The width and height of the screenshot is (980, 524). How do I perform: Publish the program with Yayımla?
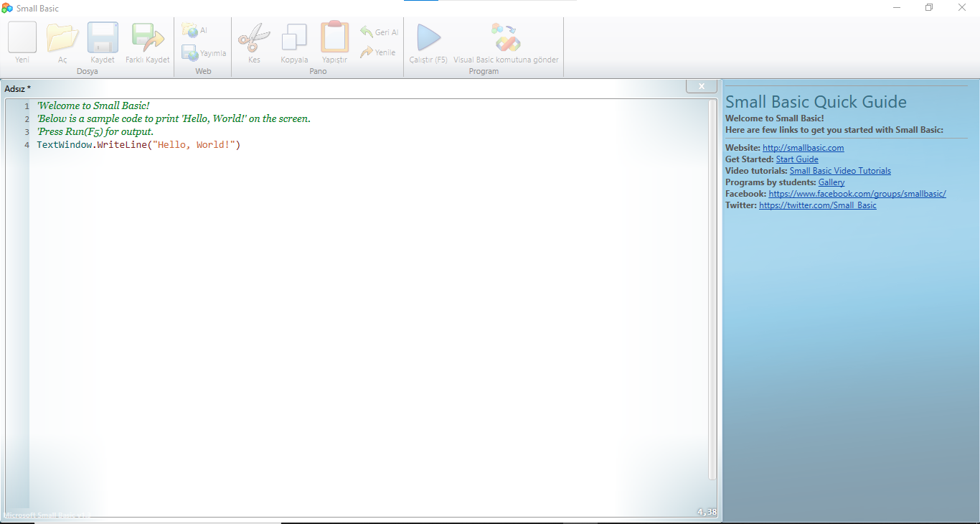pos(204,53)
